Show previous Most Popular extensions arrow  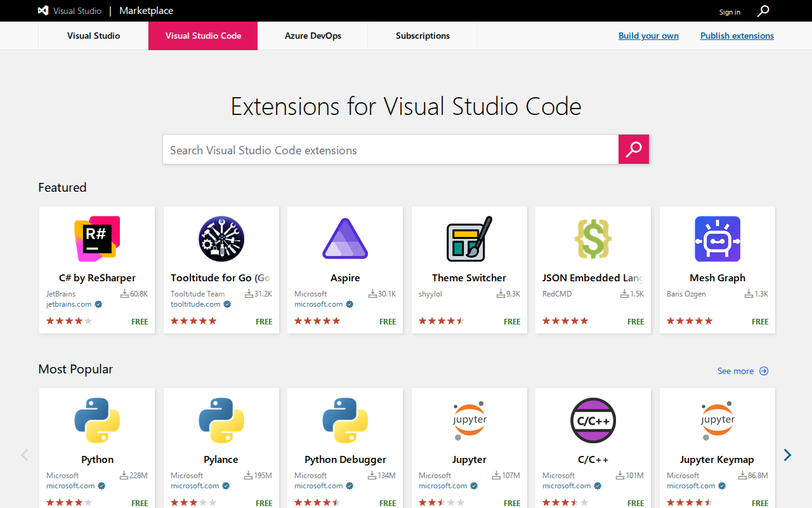(x=25, y=455)
